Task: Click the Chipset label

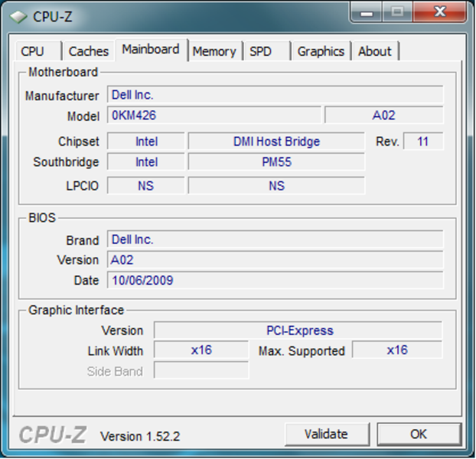Action: point(79,142)
